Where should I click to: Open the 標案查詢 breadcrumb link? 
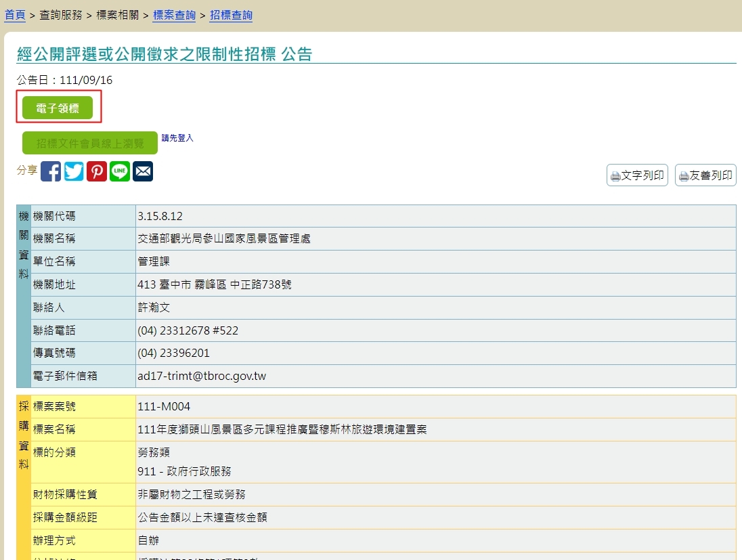[175, 15]
